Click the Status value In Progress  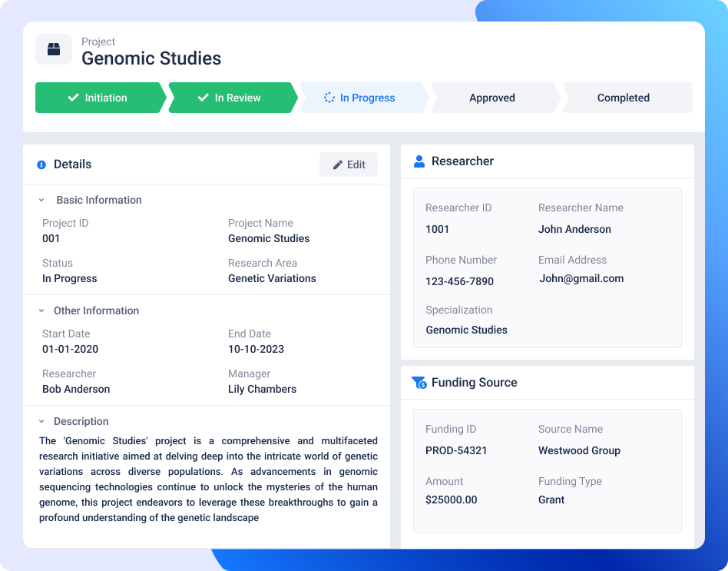pos(70,278)
